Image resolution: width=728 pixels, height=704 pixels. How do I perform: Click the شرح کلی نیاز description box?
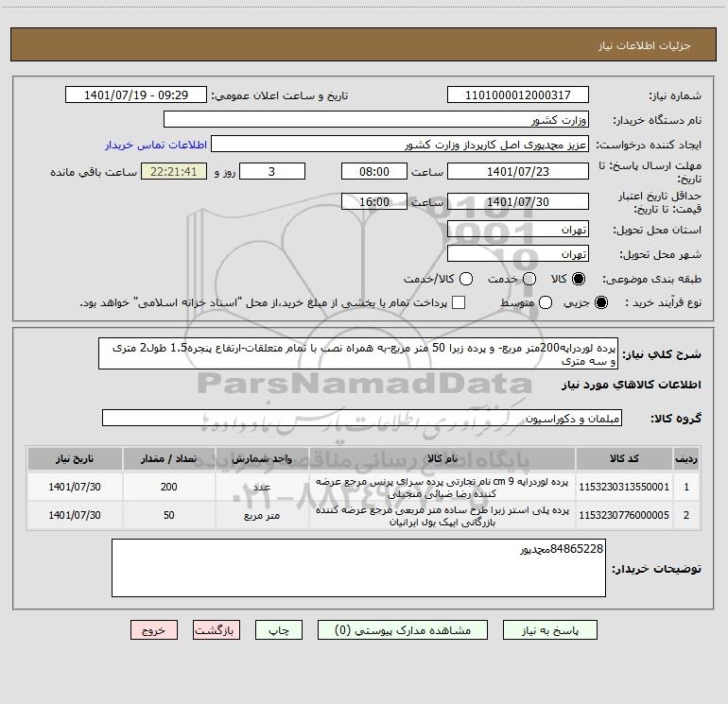358,354
